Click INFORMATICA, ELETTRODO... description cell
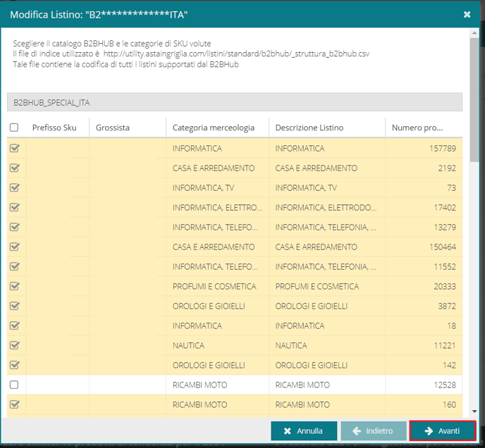The height and width of the screenshot is (448, 485). [x=326, y=208]
